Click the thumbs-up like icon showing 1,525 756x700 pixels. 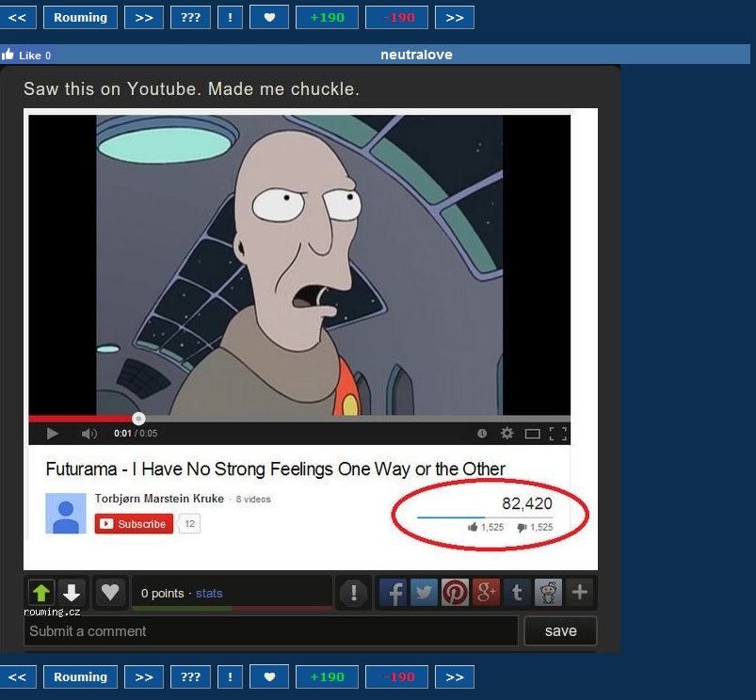[473, 527]
